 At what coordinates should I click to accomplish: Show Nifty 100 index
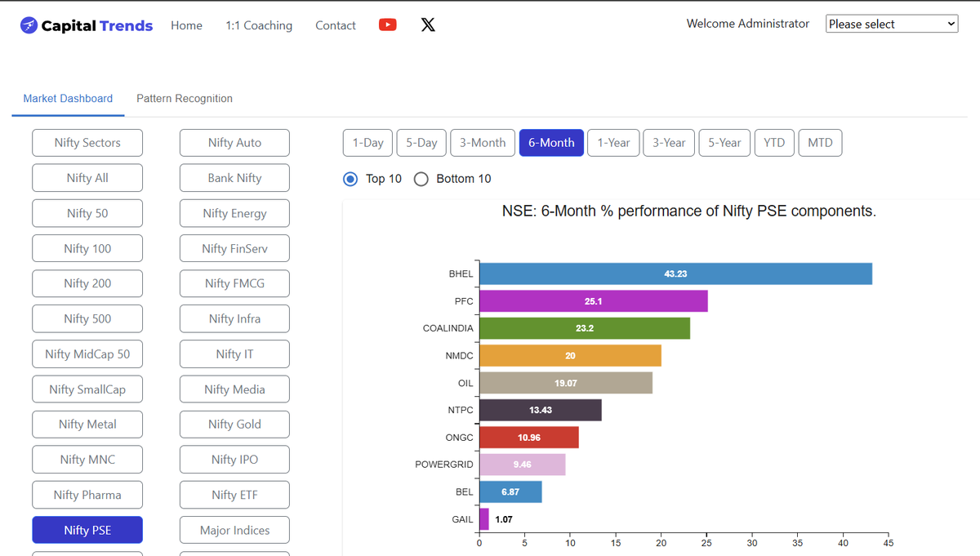coord(87,248)
